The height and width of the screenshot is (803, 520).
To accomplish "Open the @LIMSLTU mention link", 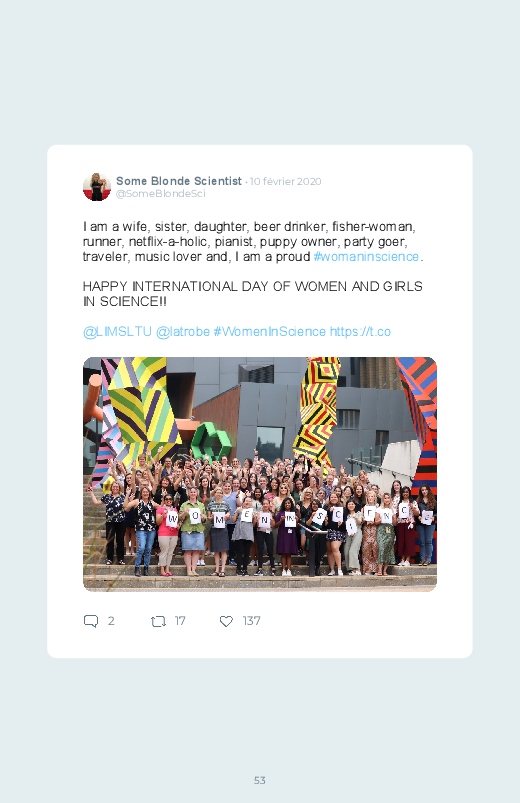I will pos(117,332).
